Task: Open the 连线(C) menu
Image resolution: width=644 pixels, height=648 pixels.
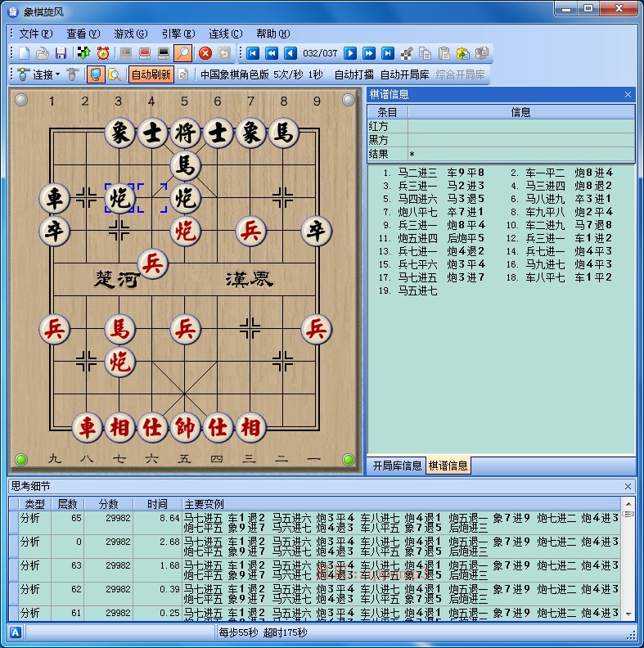Action: point(225,34)
